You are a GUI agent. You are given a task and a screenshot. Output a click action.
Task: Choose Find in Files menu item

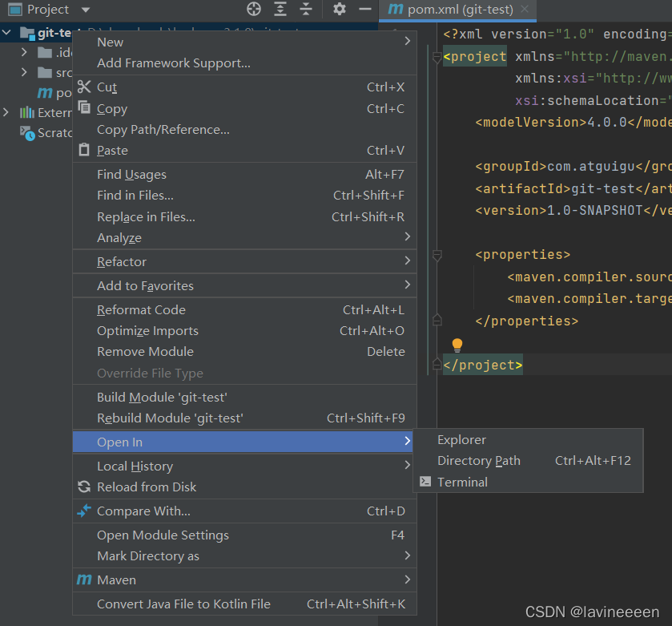(245, 196)
